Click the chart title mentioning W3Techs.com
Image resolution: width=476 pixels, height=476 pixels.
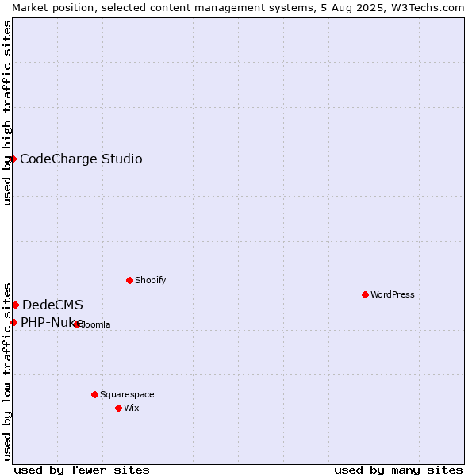pos(238,8)
